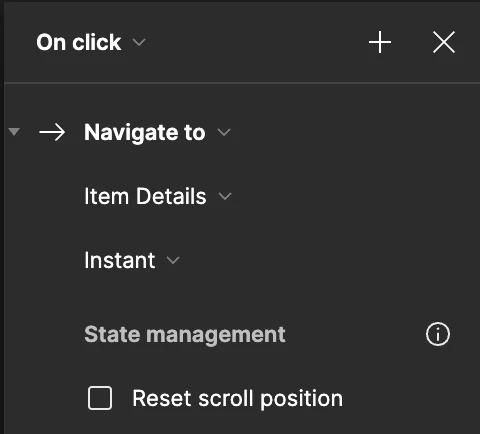Open the chevron next to Item Details
This screenshot has height=434, width=480.
coord(225,196)
